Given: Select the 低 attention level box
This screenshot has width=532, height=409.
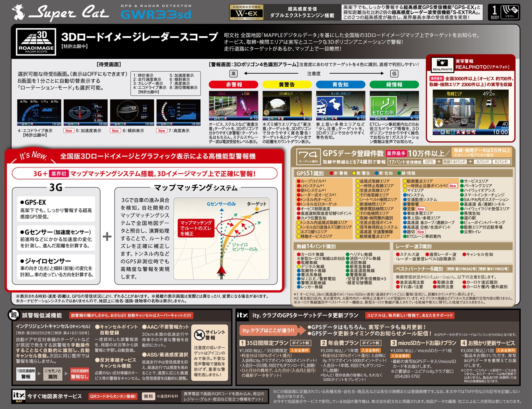Looking at the screenshot, I should (394, 74).
